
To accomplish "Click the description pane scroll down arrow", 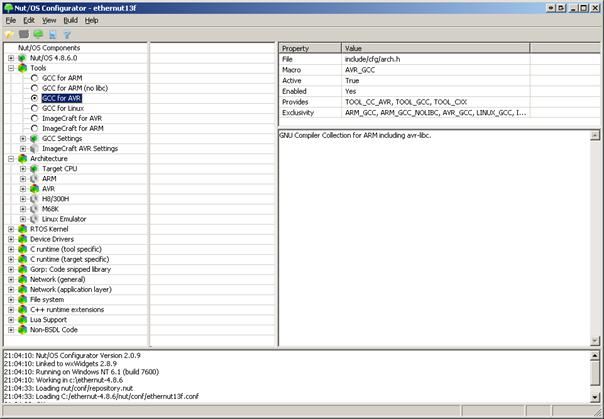I will coord(595,340).
